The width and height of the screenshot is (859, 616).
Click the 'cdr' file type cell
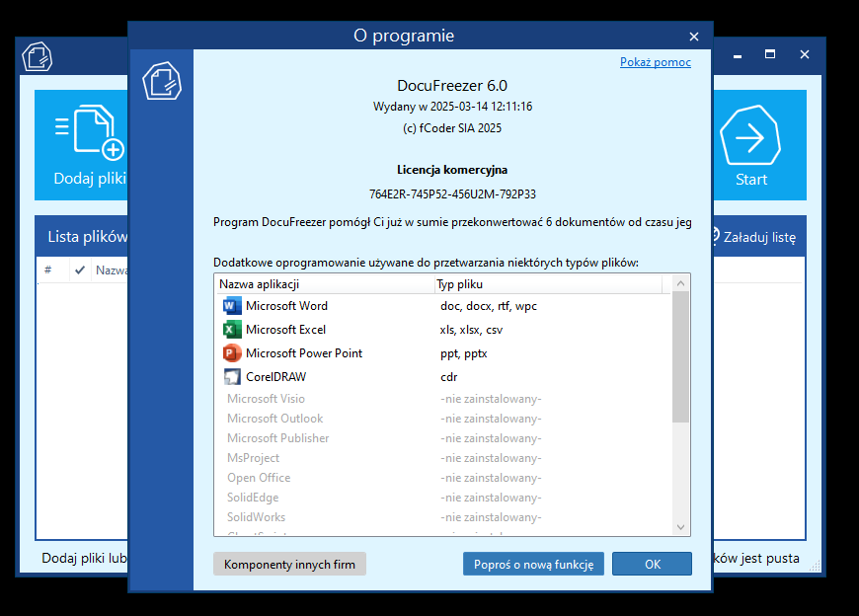[448, 377]
